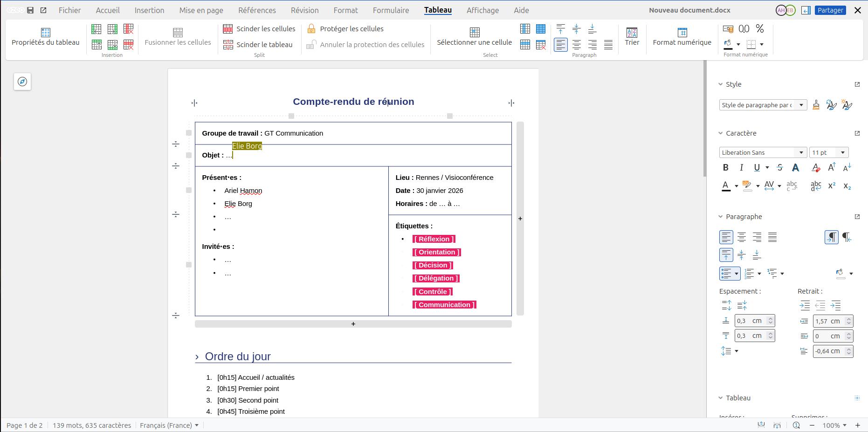Click highlighting color swatch in sidebar

(747, 186)
